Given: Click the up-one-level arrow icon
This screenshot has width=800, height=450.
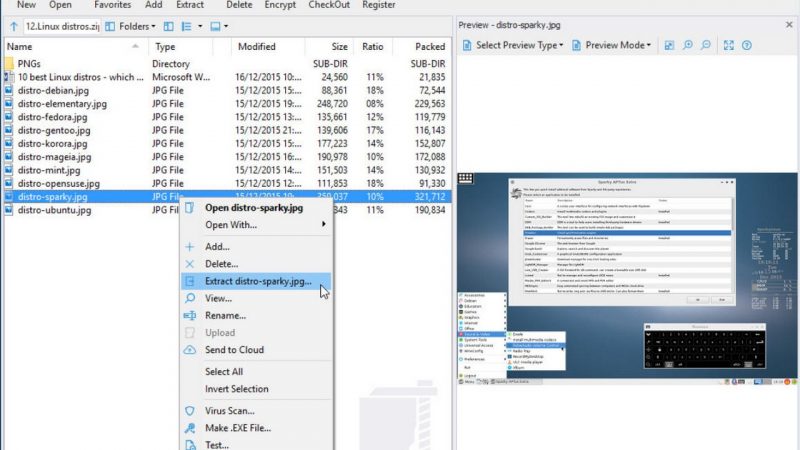Looking at the screenshot, I should (x=14, y=27).
